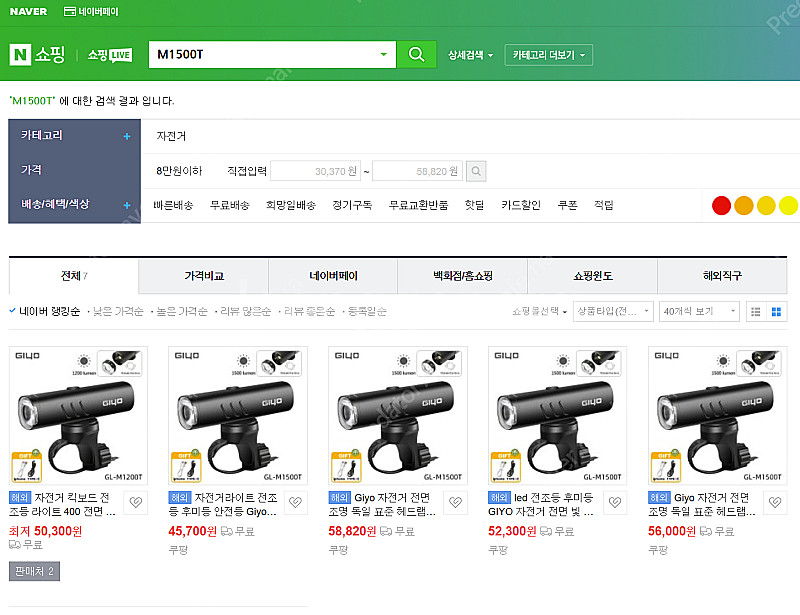800x615 pixels.
Task: Choose the red color filter swatch
Action: click(721, 205)
